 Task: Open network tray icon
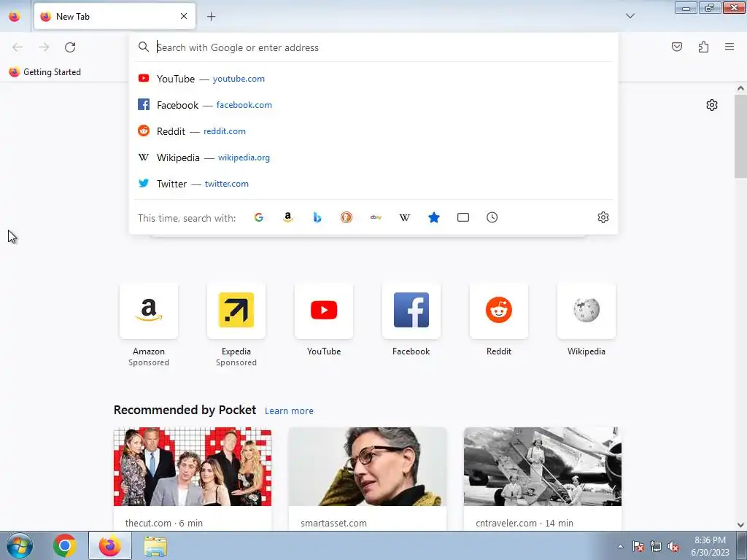(656, 546)
